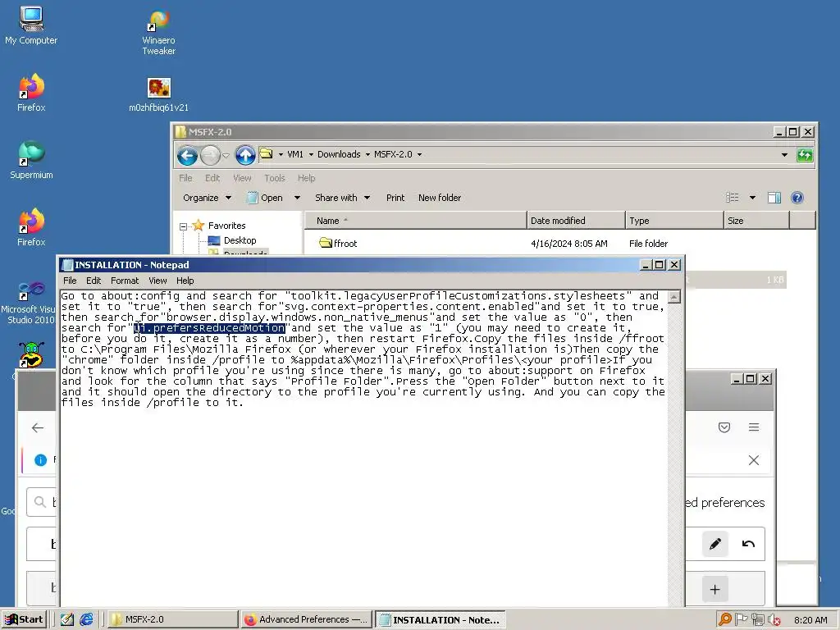The image size is (840, 630).
Task: Go Up one folder level in Explorer
Action: tap(244, 155)
